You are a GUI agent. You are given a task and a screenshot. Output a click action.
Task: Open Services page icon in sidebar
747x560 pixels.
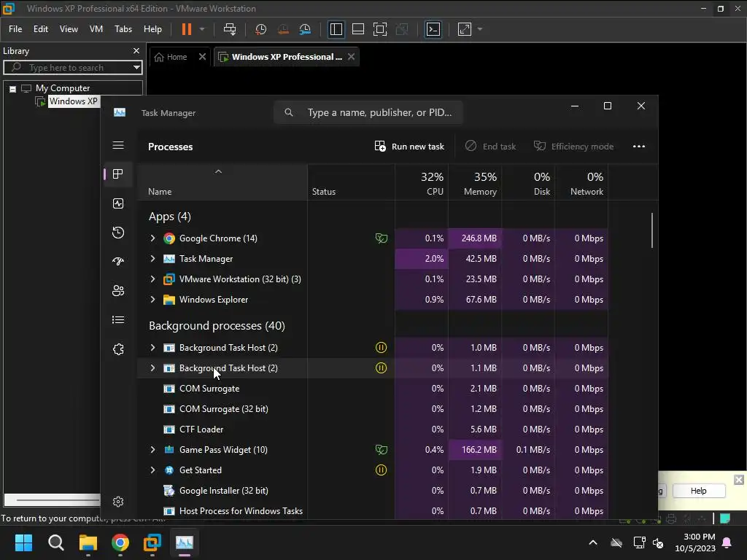118,349
